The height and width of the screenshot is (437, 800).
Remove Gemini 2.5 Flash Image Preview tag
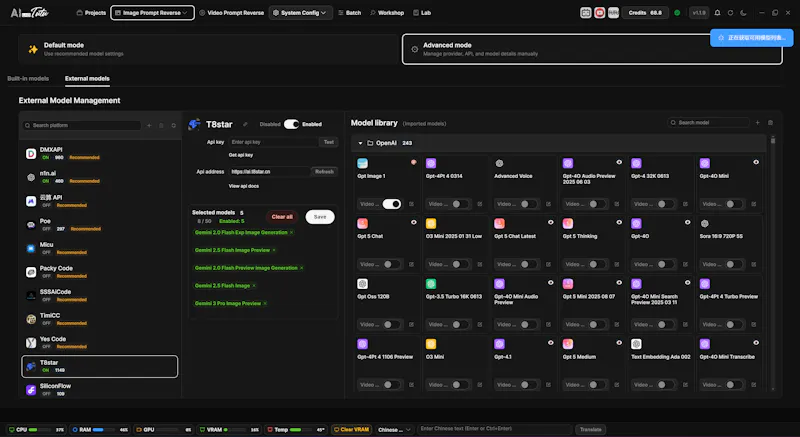(274, 250)
